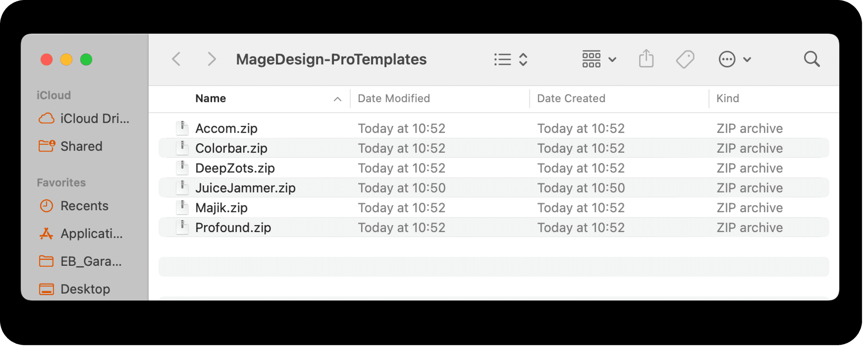The height and width of the screenshot is (357, 868).
Task: Click the Back navigation arrow
Action: 176,59
